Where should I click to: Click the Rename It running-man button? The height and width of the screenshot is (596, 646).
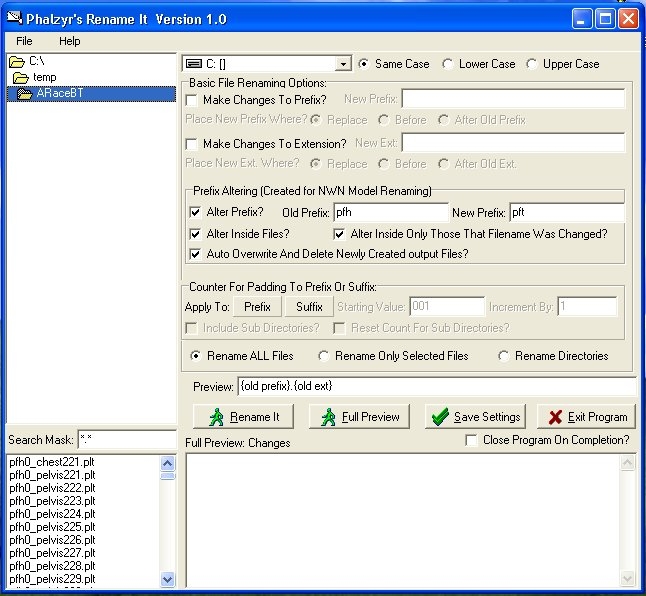pos(244,417)
